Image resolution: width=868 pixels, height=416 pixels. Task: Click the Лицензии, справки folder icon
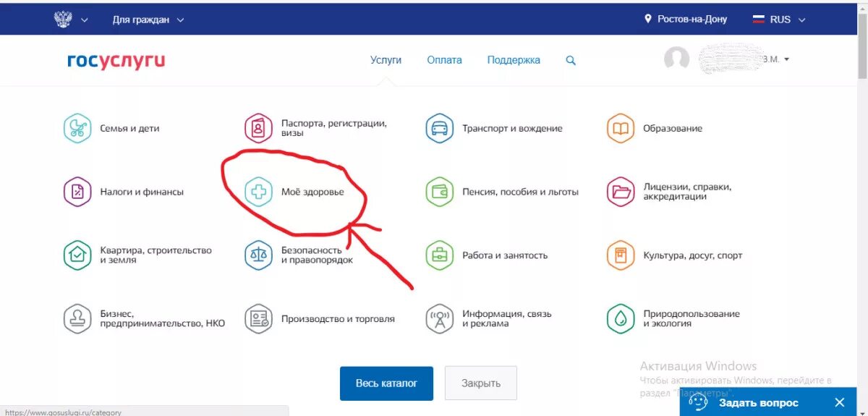click(621, 192)
